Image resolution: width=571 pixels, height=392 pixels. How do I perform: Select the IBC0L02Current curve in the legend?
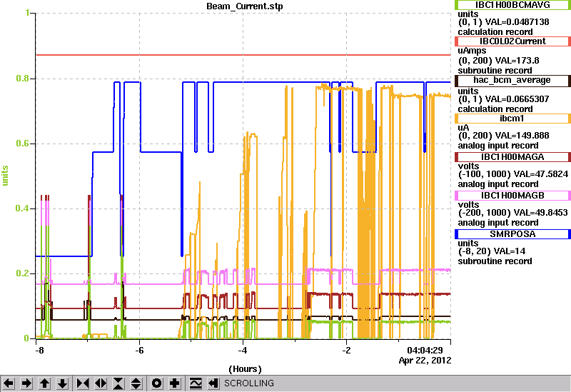(x=512, y=41)
